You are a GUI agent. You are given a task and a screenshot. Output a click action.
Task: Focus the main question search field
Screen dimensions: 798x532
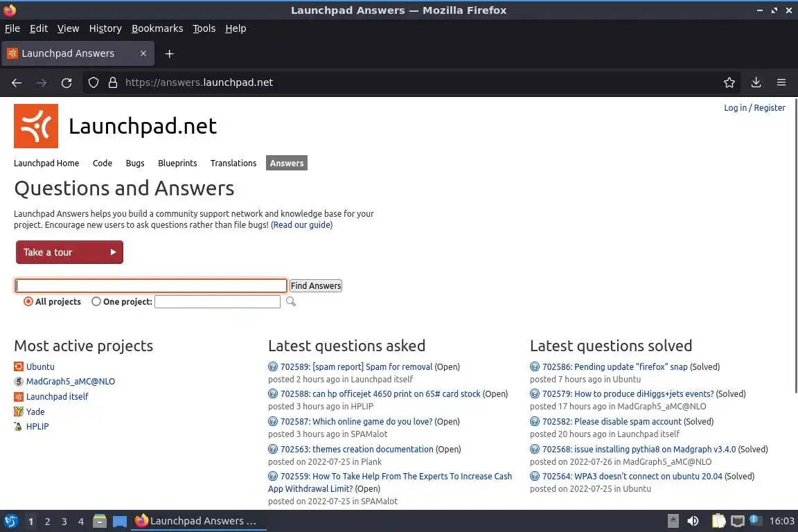click(x=151, y=285)
